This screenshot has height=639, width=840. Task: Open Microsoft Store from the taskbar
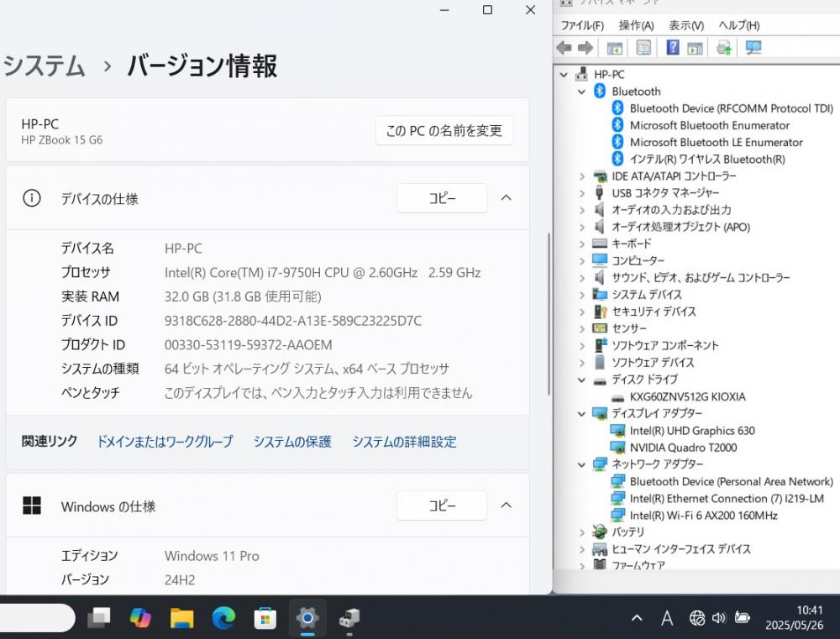point(265,619)
